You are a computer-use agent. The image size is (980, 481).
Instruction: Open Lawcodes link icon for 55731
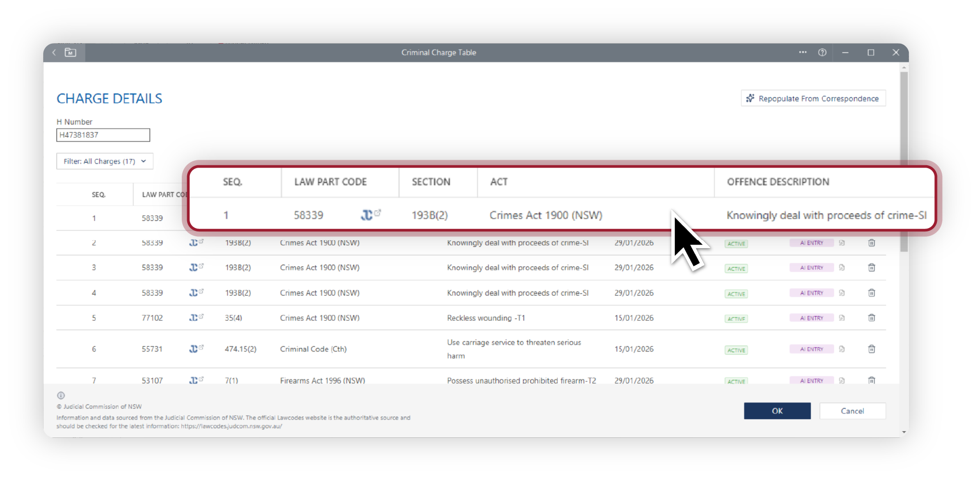(196, 349)
